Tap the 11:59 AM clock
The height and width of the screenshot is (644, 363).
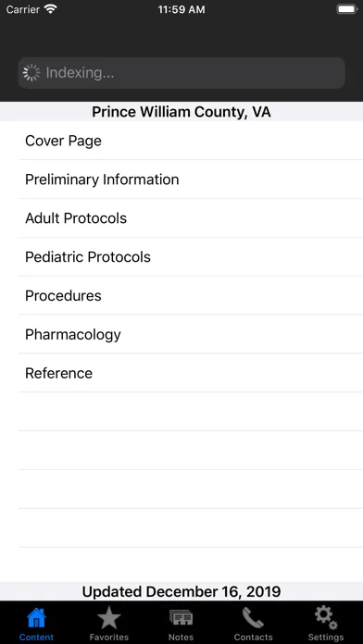point(181,9)
